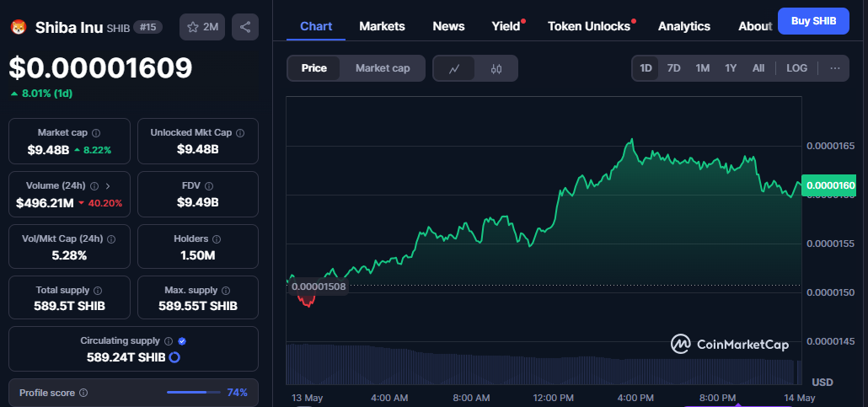Click the 589.5T SHIB total supply
The width and height of the screenshot is (868, 407).
[69, 306]
